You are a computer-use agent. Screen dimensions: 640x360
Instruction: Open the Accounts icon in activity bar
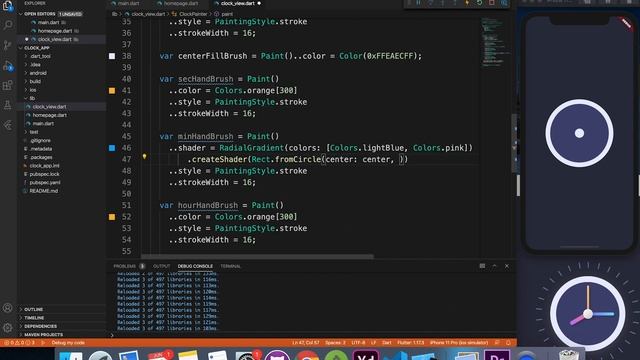coord(7,308)
